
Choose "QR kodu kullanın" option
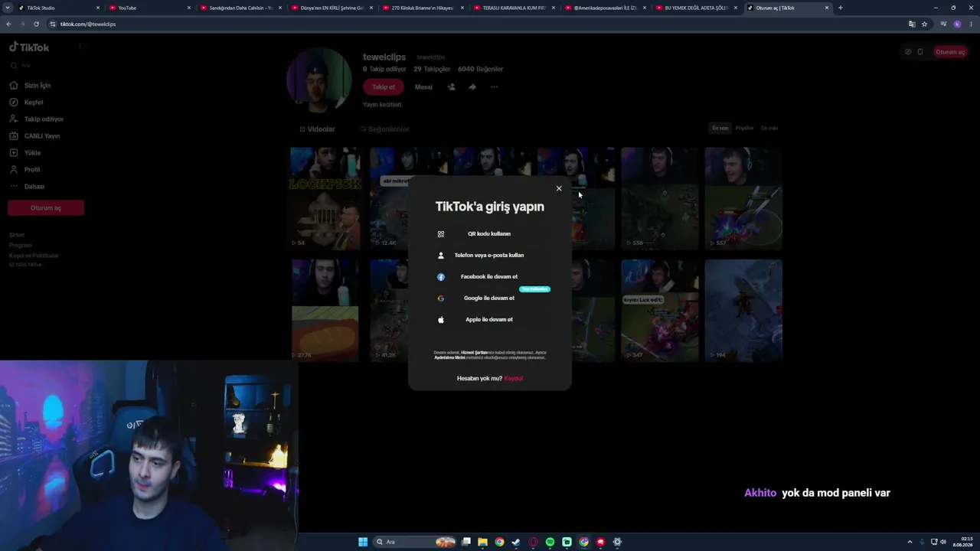489,234
